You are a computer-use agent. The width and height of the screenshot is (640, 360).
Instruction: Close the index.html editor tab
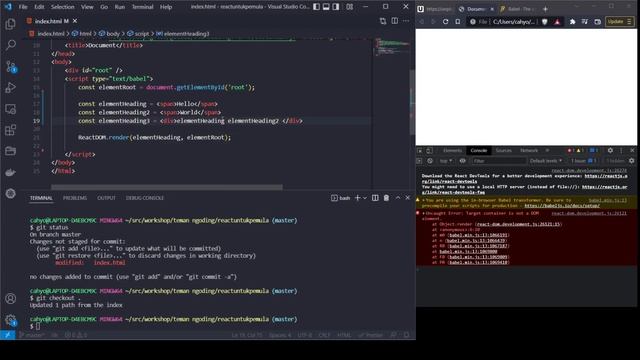point(75,21)
